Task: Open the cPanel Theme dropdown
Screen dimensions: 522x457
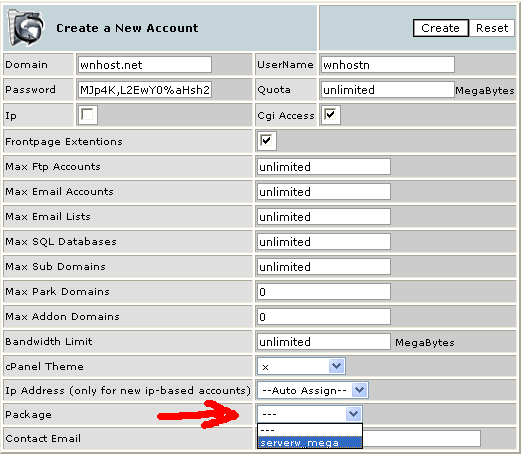Action: pos(301,366)
